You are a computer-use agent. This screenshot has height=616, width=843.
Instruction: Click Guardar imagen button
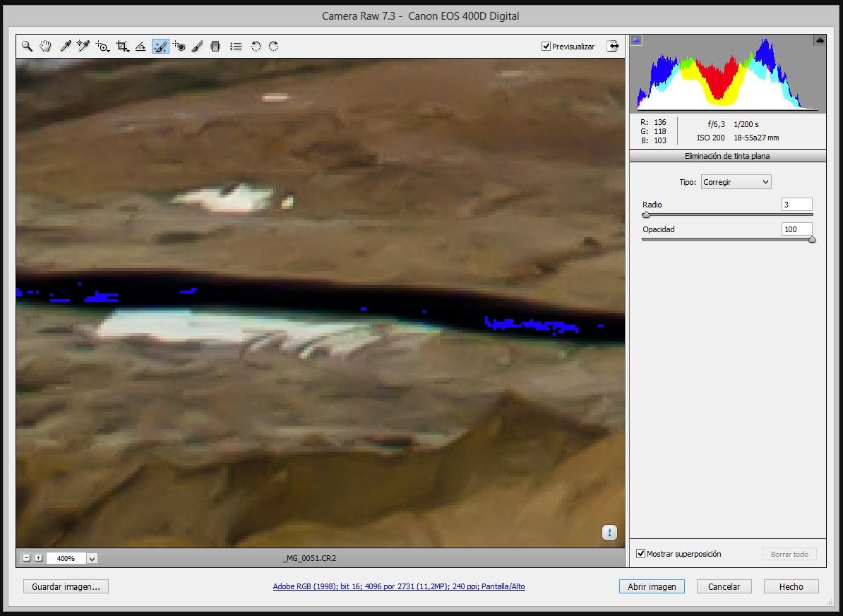[66, 586]
